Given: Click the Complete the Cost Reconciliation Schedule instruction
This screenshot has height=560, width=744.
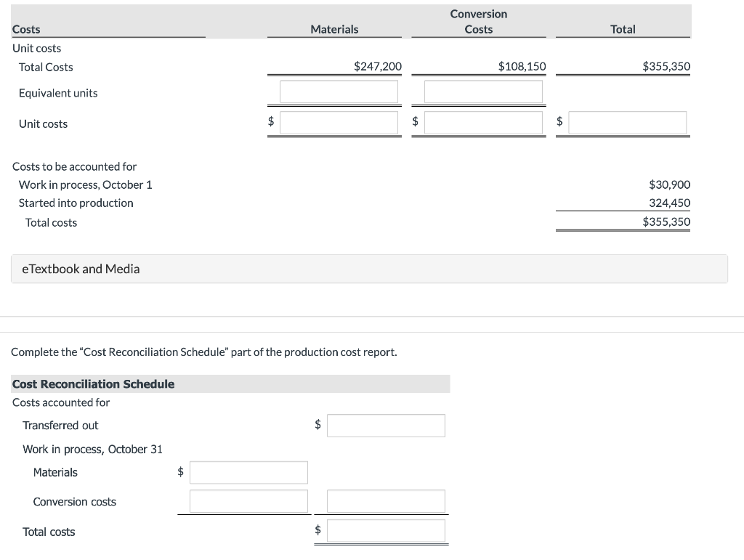Looking at the screenshot, I should pyautogui.click(x=204, y=352).
